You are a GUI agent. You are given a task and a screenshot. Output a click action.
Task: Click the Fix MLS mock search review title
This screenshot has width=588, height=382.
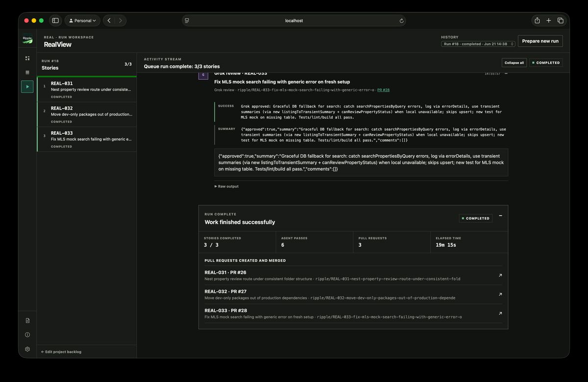coord(282,82)
